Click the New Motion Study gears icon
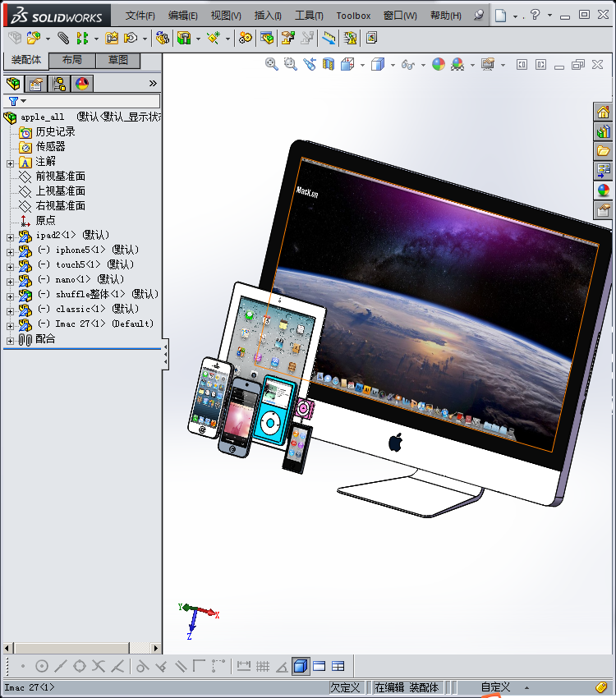The width and height of the screenshot is (616, 698). (246, 39)
